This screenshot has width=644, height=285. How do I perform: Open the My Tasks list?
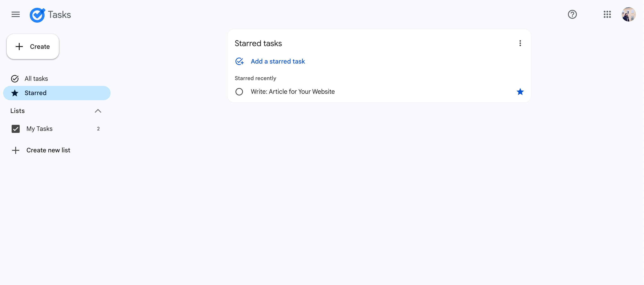point(40,129)
